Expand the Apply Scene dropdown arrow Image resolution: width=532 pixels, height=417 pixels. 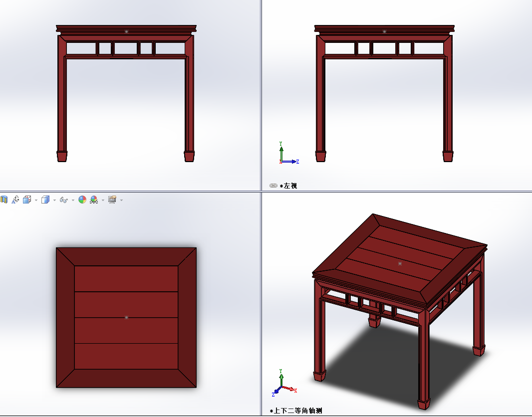pyautogui.click(x=103, y=201)
